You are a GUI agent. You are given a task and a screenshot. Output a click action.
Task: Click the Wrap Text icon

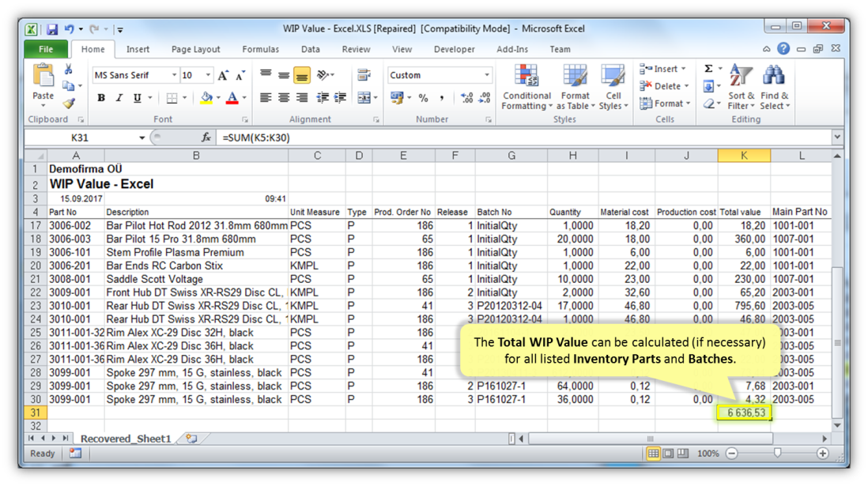click(x=364, y=75)
